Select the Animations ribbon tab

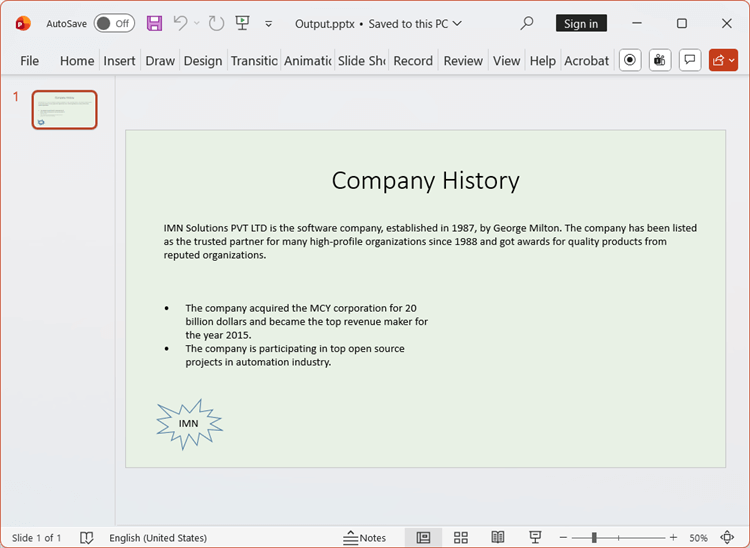tap(308, 61)
